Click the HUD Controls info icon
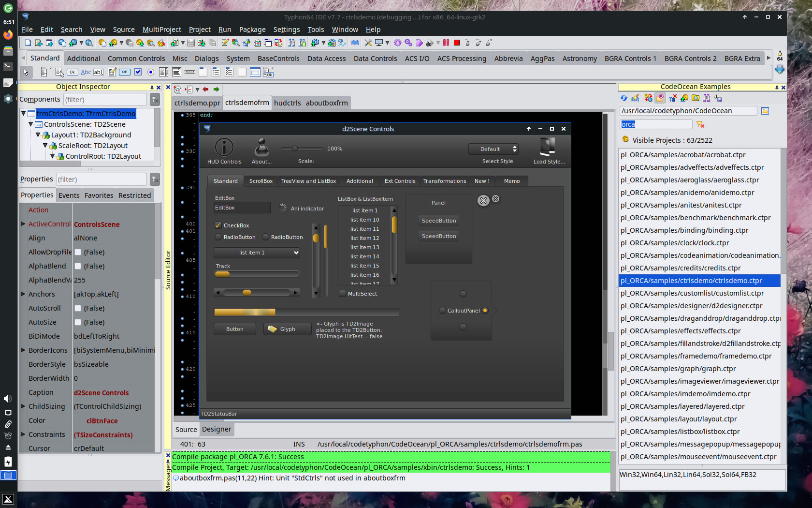Screen dimensions: 812x508 coord(224,148)
